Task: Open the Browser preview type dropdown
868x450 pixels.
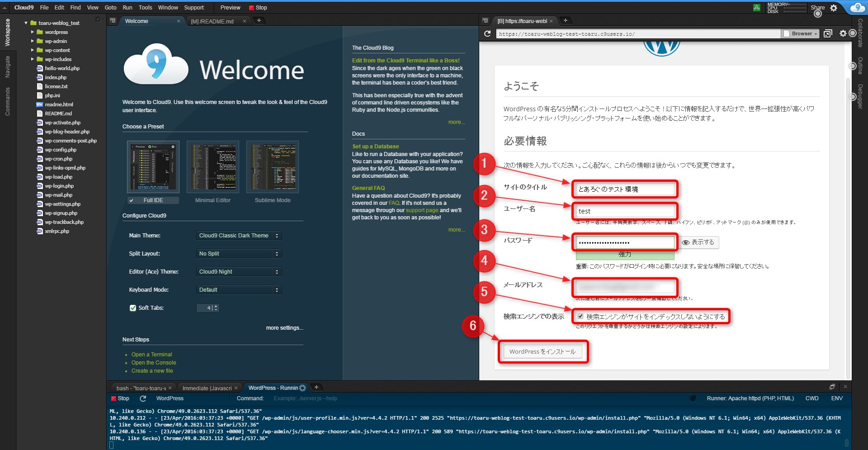Action: point(801,33)
